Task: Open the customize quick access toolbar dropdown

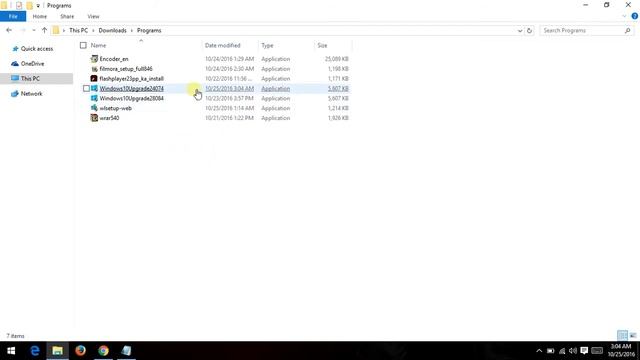Action: pyautogui.click(x=38, y=6)
